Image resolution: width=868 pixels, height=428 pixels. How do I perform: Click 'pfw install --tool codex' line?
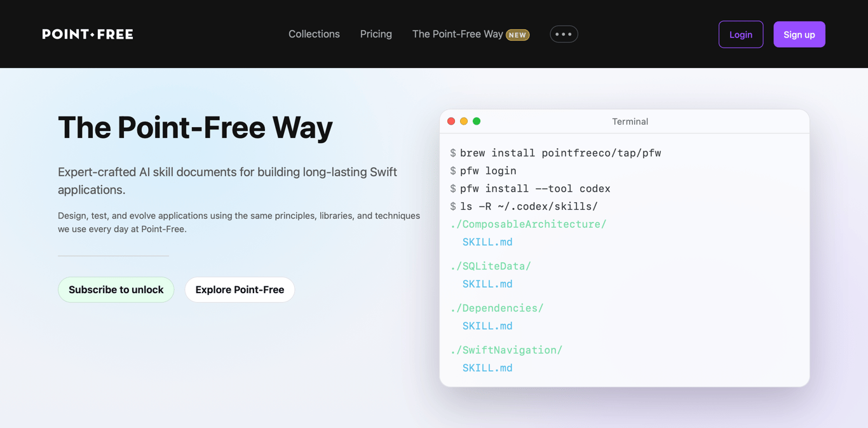pyautogui.click(x=530, y=188)
